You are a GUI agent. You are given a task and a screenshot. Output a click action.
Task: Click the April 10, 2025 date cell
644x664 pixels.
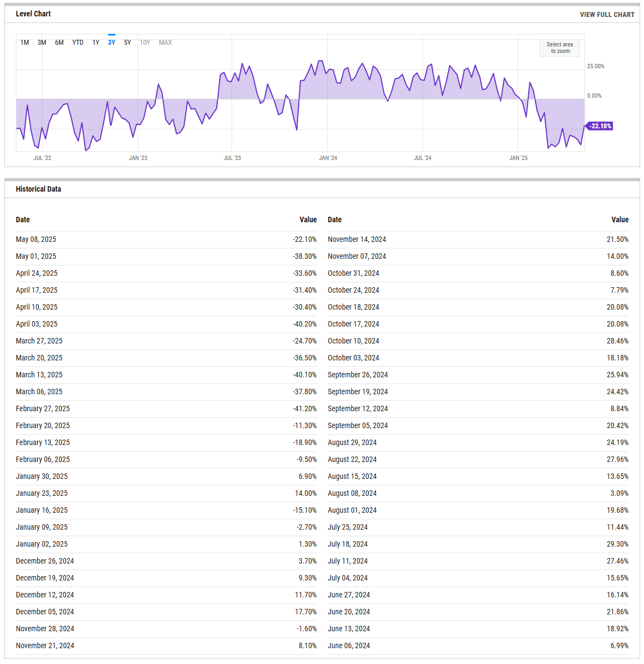pyautogui.click(x=37, y=307)
